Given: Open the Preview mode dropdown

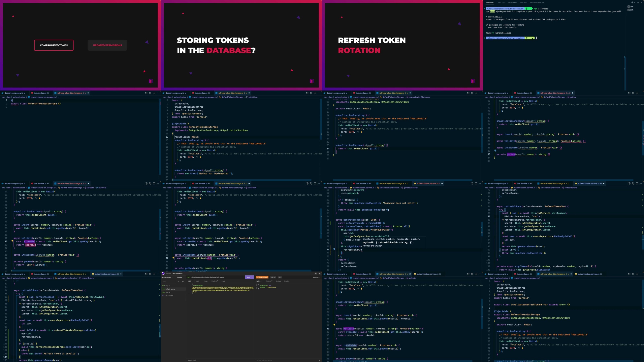Looking at the screenshot, I should pos(259,281).
